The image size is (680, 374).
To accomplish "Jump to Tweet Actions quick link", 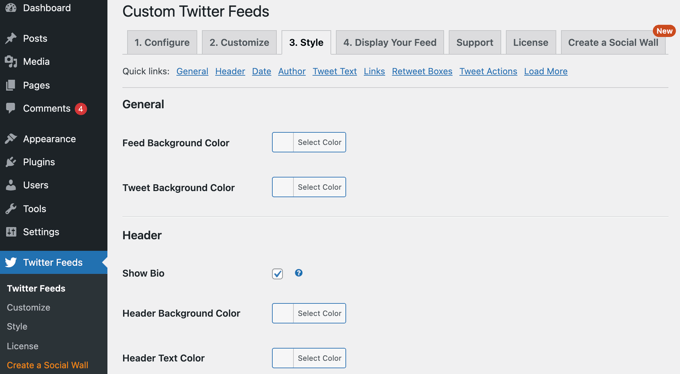I will click(488, 71).
